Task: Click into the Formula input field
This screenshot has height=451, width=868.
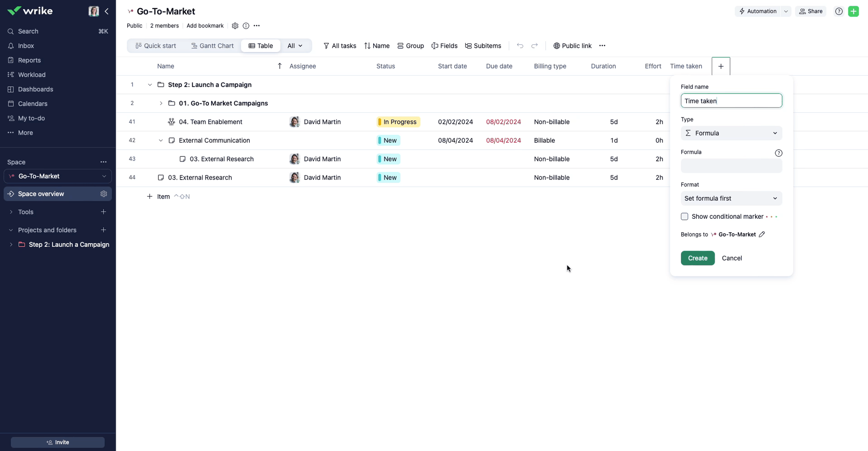Action: [731, 166]
